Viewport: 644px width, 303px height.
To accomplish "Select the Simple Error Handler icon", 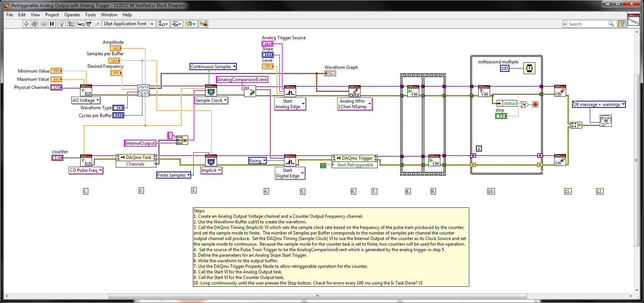I will coord(606,120).
